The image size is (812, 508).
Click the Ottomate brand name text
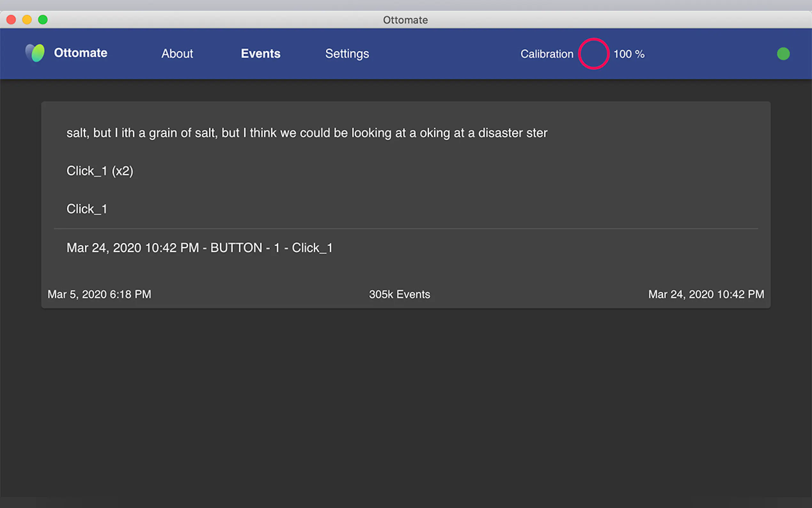click(x=81, y=53)
